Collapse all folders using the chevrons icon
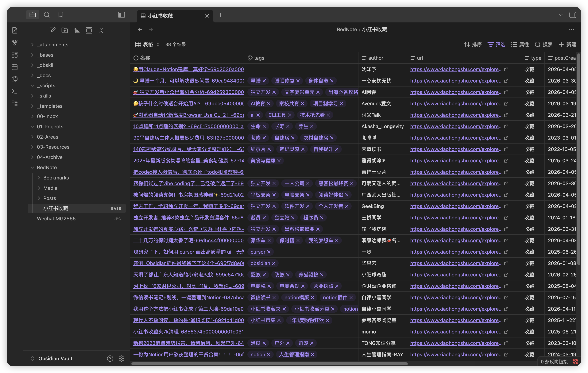This screenshot has width=588, height=373. point(101,30)
